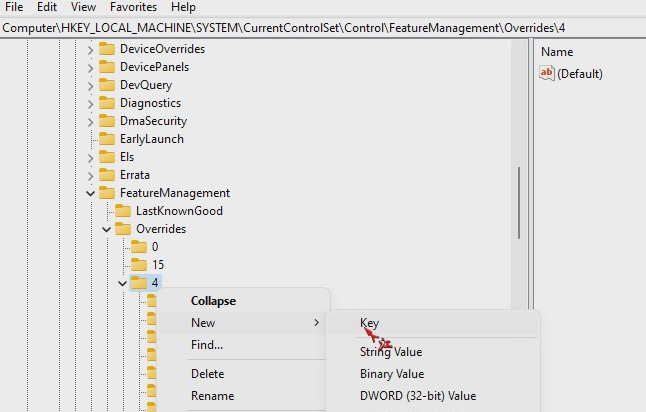Select the EarlyLaunch folder icon
Screen dimensions: 646x412
(107, 139)
